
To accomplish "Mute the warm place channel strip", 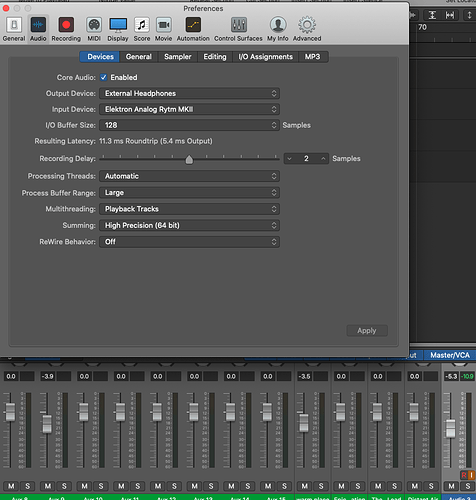I will click(304, 486).
